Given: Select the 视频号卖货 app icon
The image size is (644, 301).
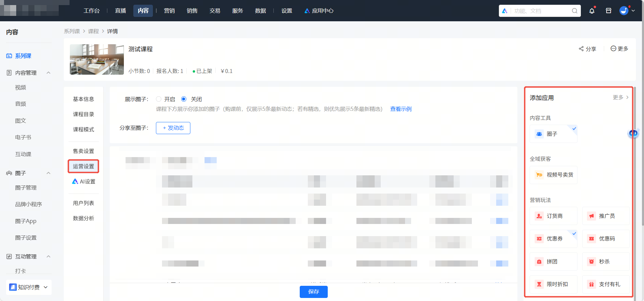Looking at the screenshot, I should point(539,175).
